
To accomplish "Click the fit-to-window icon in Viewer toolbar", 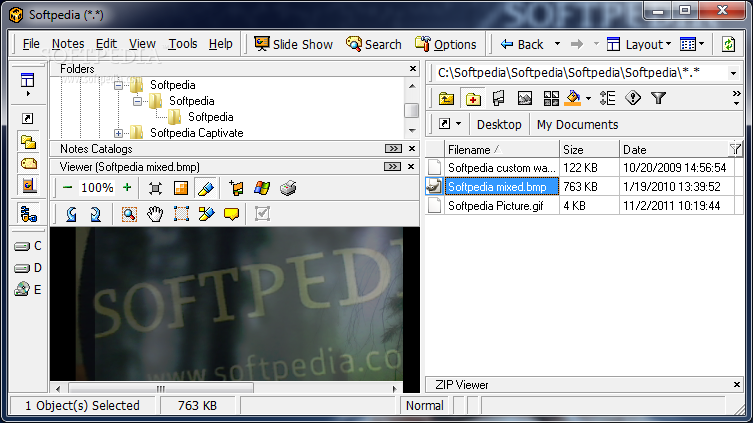I will [x=155, y=188].
